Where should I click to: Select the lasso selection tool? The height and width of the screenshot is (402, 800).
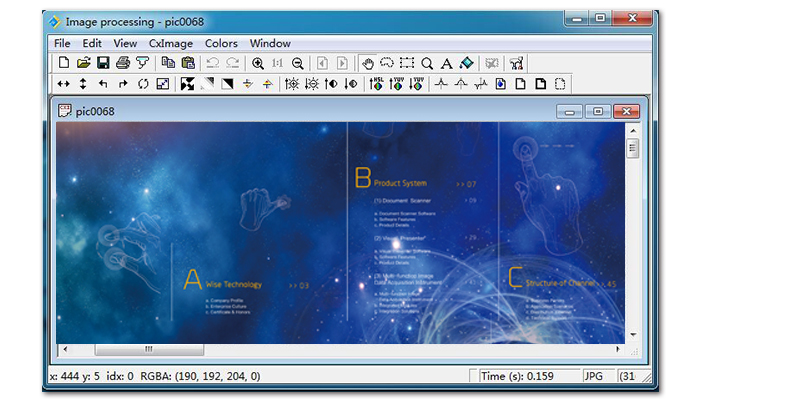(x=387, y=63)
